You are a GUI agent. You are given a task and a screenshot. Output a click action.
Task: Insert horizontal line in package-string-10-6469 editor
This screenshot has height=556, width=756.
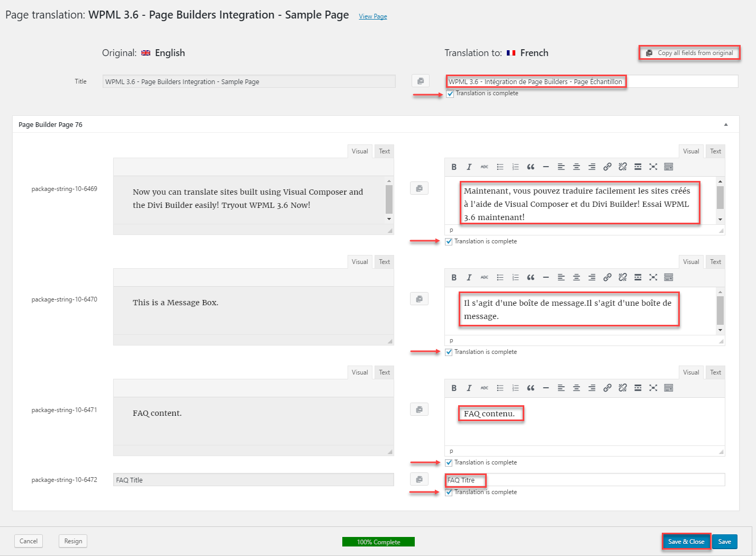pos(546,167)
